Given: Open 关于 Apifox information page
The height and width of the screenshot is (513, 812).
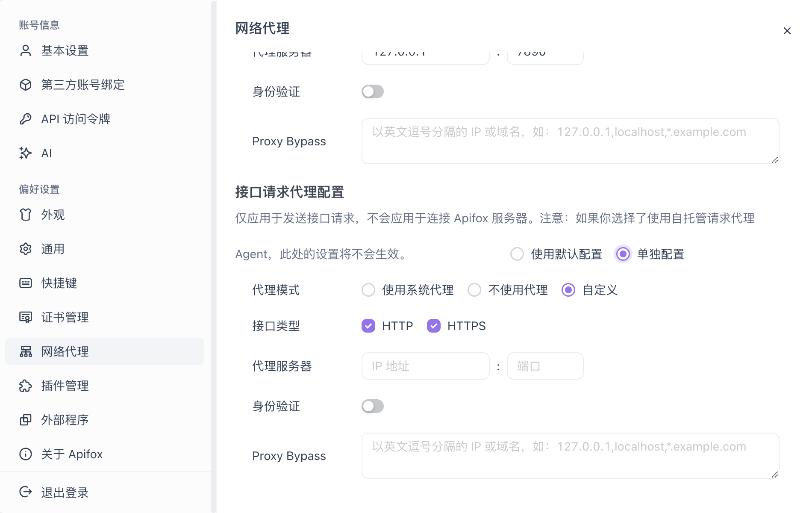Looking at the screenshot, I should pyautogui.click(x=71, y=454).
